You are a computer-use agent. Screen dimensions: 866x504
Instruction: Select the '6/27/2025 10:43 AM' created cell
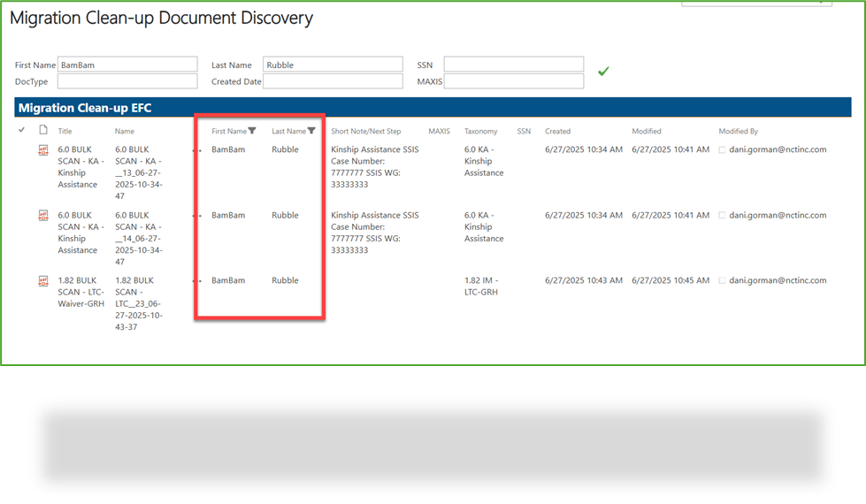pyautogui.click(x=584, y=280)
